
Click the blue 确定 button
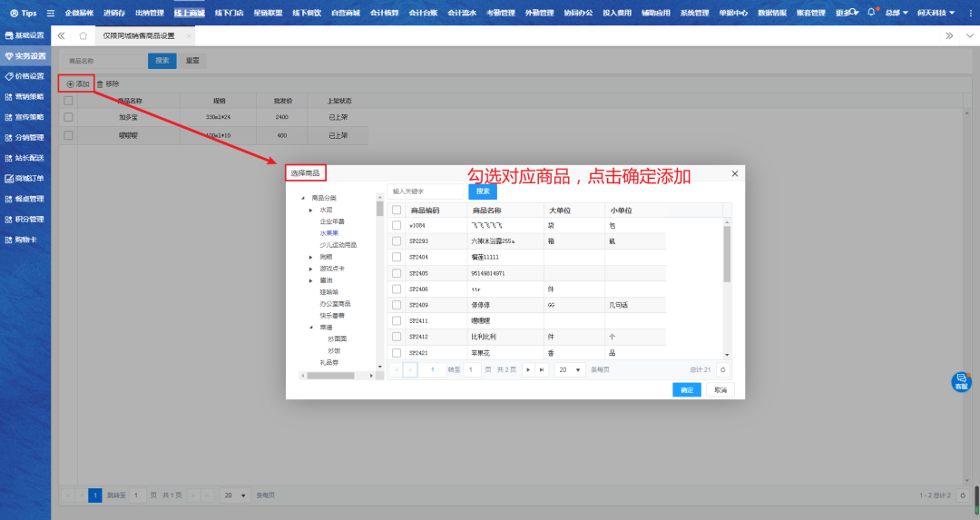point(687,390)
